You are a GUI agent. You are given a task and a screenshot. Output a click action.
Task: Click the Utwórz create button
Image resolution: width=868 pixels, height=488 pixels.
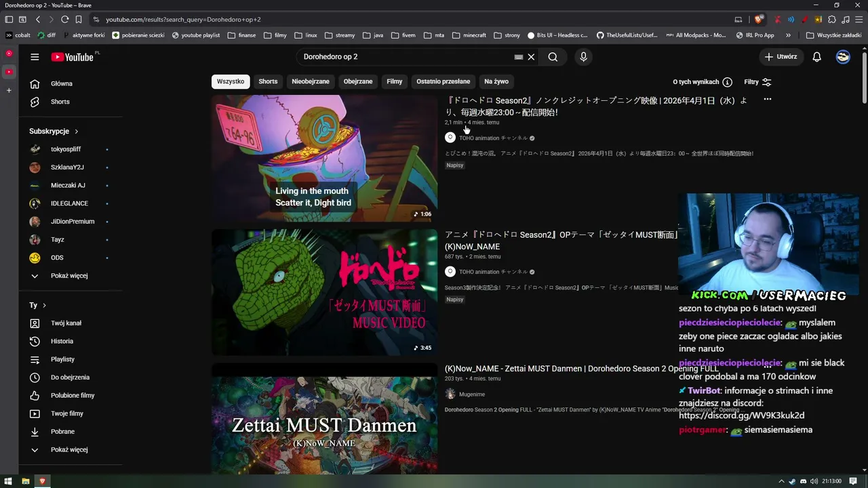coord(781,57)
